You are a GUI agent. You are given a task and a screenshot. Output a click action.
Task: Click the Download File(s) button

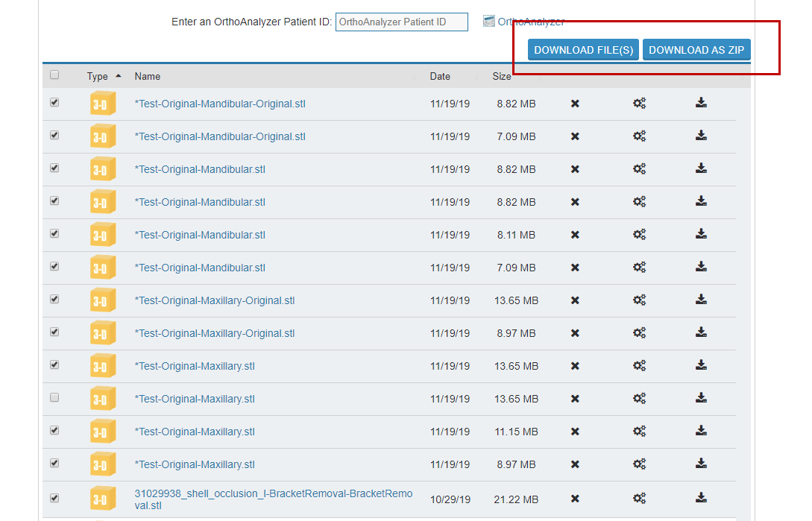583,50
